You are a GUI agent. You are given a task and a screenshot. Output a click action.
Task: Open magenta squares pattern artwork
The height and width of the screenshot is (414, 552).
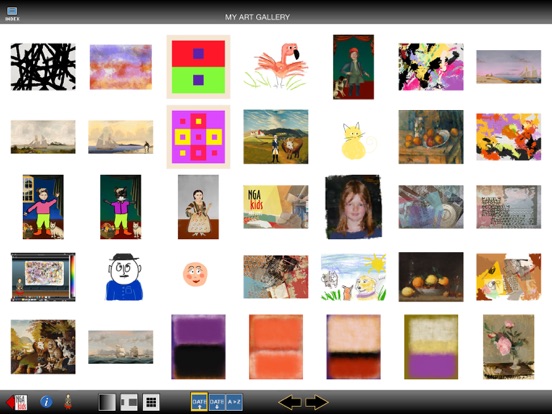pyautogui.click(x=198, y=137)
